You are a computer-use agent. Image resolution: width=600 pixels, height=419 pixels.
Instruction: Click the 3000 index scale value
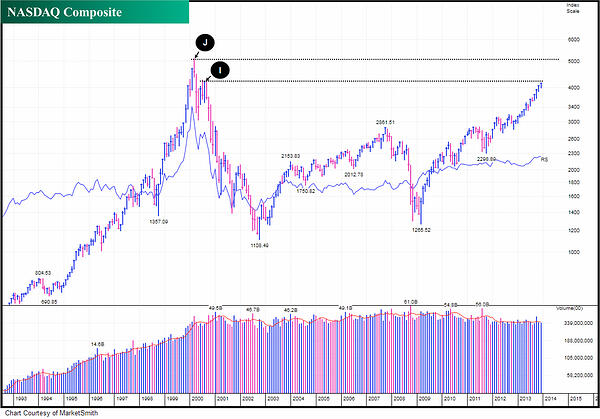tap(574, 122)
